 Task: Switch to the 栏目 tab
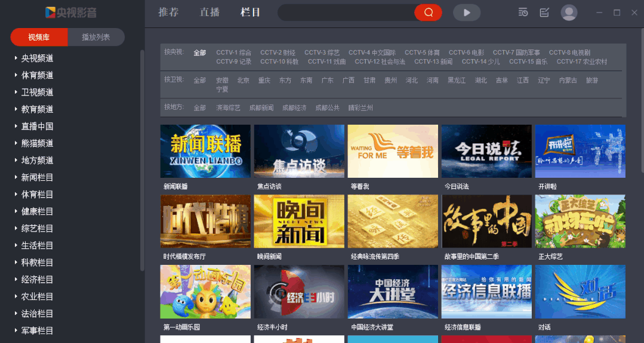pos(251,13)
